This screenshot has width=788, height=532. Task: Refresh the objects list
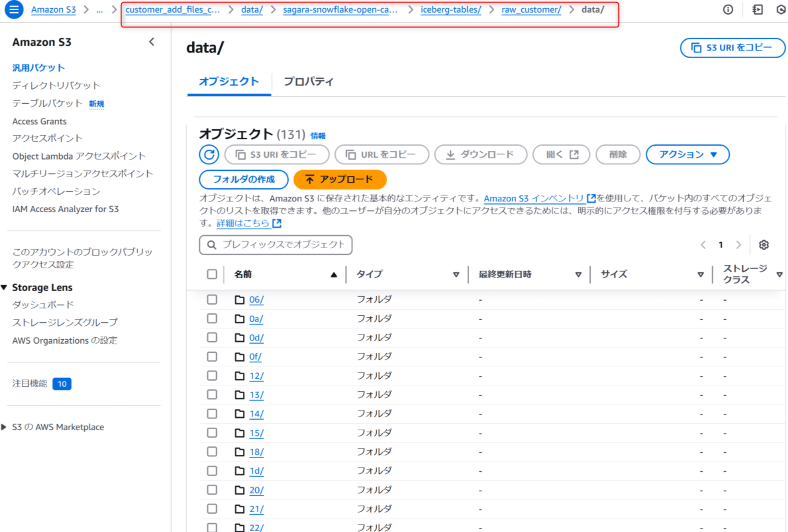click(209, 154)
